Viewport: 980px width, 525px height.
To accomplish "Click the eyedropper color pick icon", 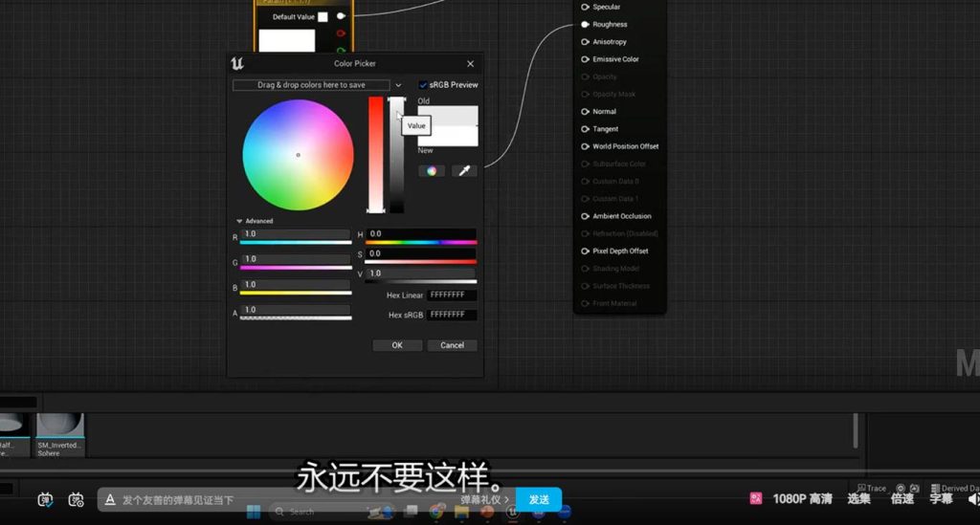I will [464, 171].
